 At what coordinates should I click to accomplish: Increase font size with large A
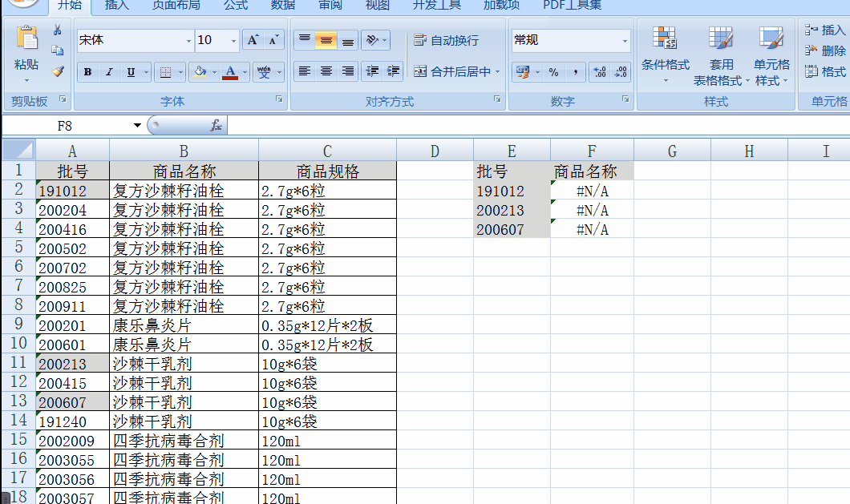(x=253, y=40)
